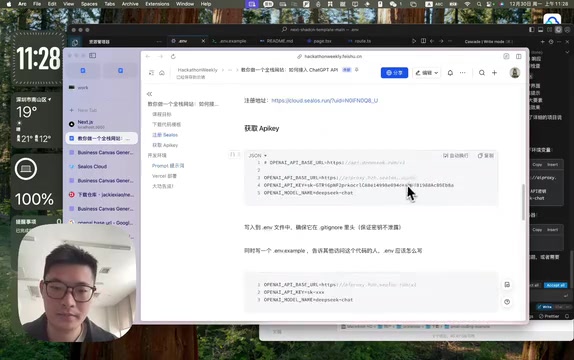Run code icon in the editor window

tap(414, 41)
